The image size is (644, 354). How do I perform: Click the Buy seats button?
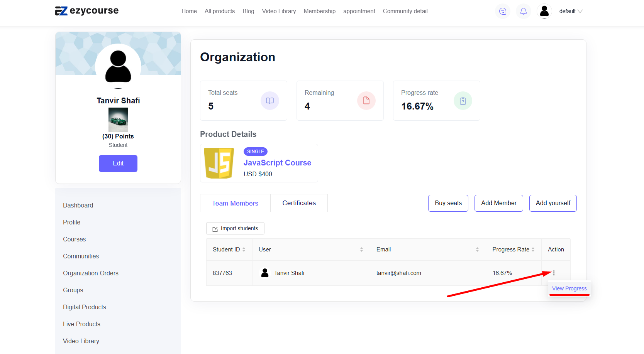point(448,203)
